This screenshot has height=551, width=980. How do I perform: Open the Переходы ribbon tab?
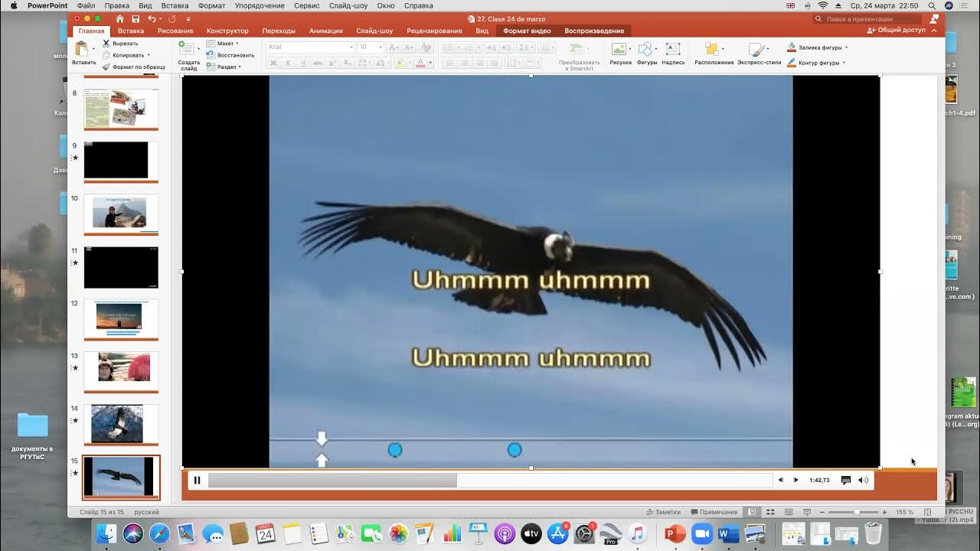[x=279, y=31]
